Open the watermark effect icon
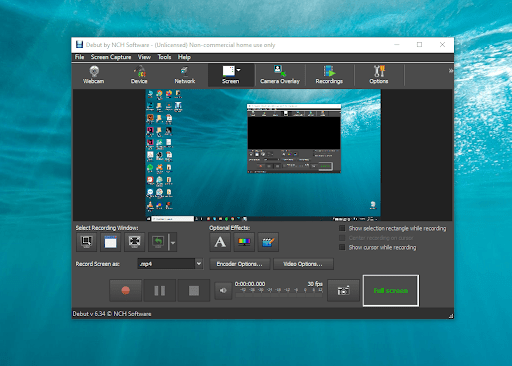This screenshot has width=512, height=366. 268,242
